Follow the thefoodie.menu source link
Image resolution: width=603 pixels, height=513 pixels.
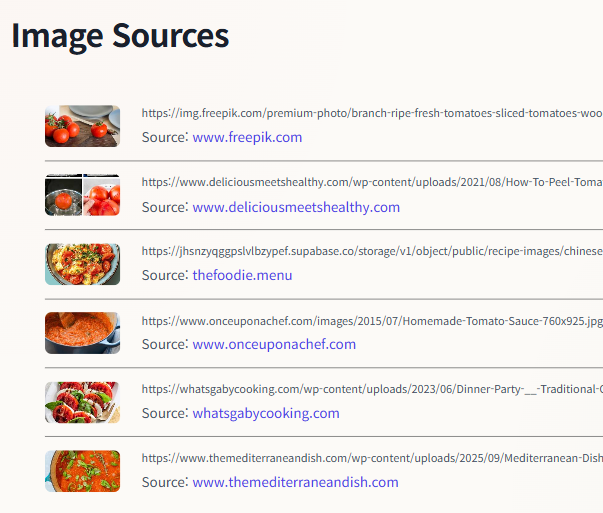[242, 275]
